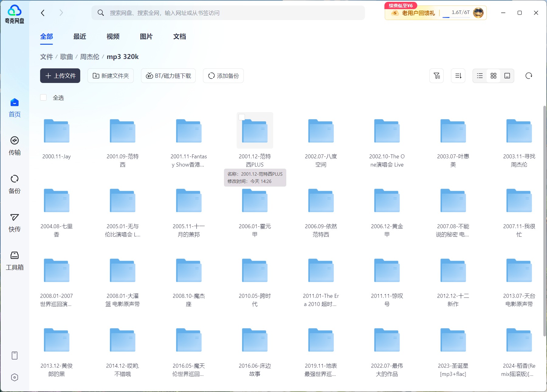Open folder 2002.07-八度空间

pyautogui.click(x=321, y=131)
